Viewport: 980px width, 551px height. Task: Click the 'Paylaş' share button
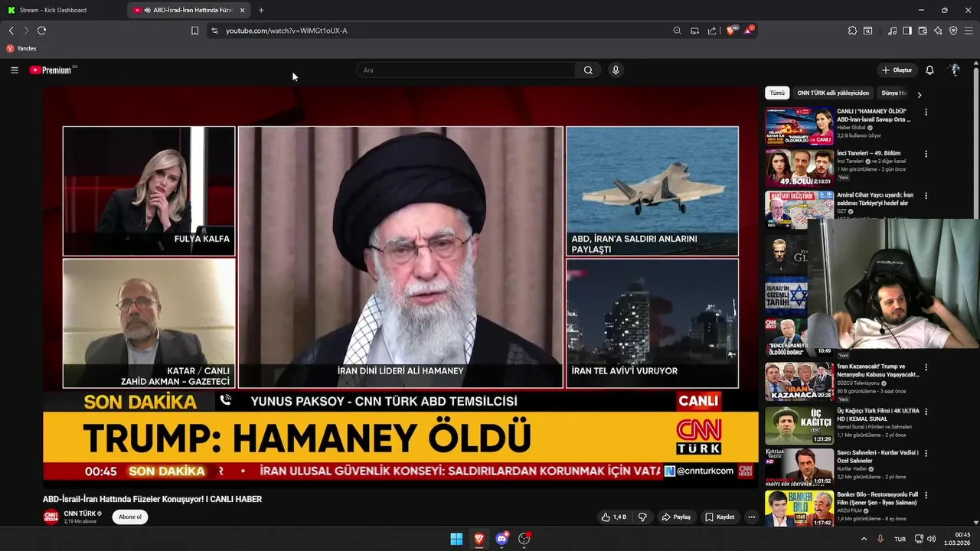pos(676,517)
